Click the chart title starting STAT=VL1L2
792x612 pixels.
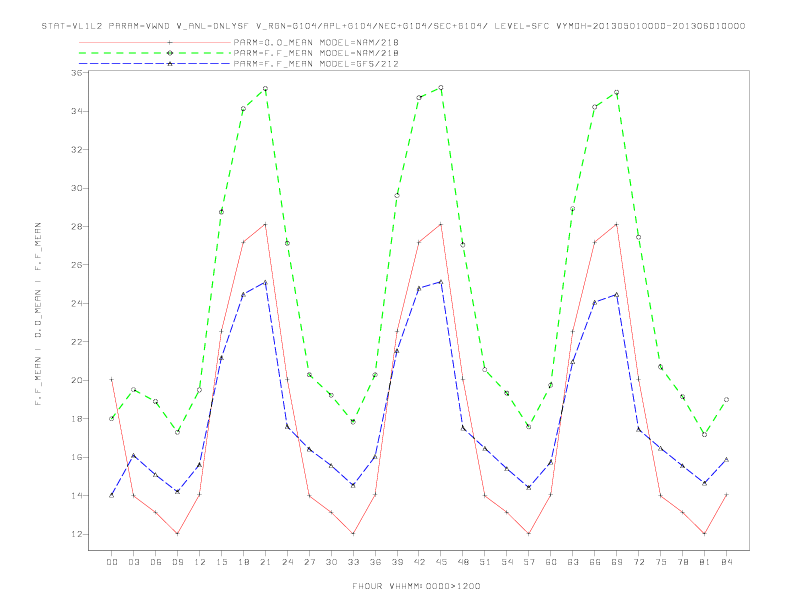coord(393,26)
